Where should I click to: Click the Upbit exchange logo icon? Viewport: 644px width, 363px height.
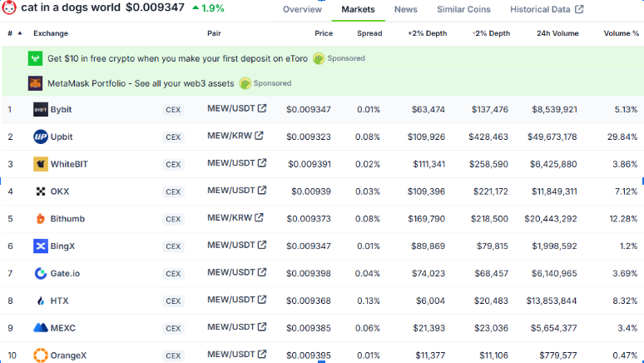tap(41, 137)
